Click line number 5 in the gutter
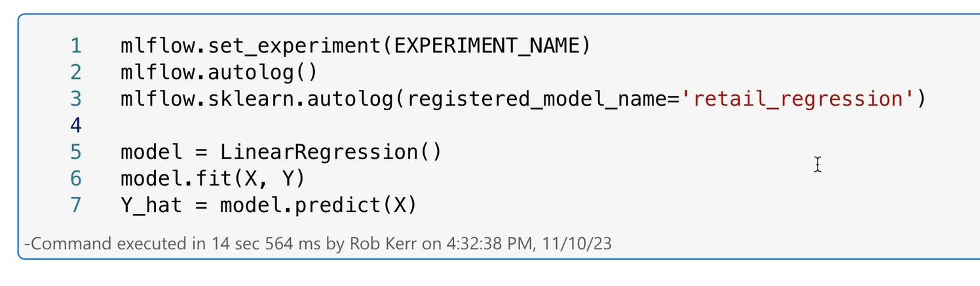Screen dimensions: 980x286 coord(76,152)
